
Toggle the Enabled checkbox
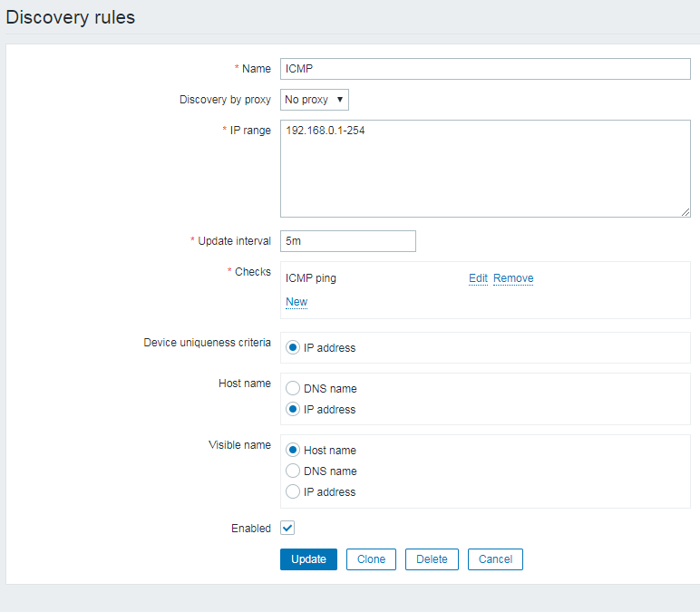[x=287, y=528]
